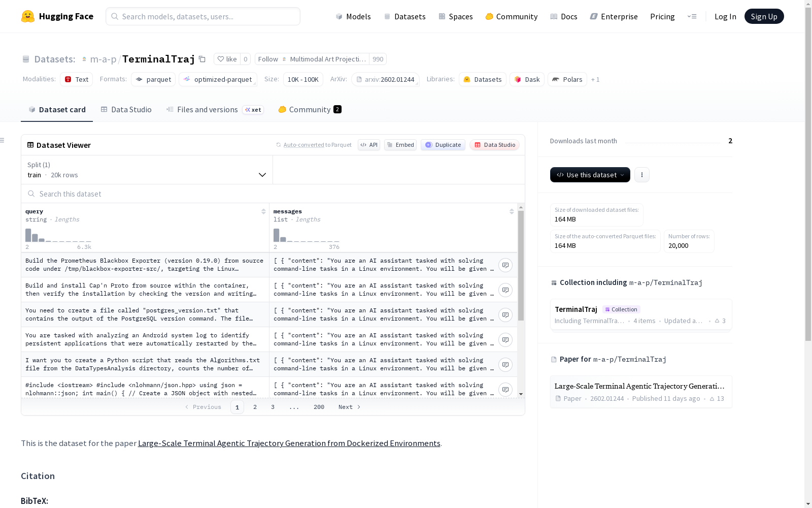Go to page 3 of the dataset
The image size is (812, 508).
273,407
